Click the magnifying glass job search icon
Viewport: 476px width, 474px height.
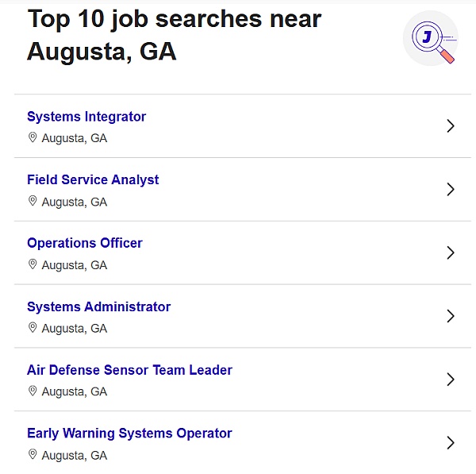431,38
